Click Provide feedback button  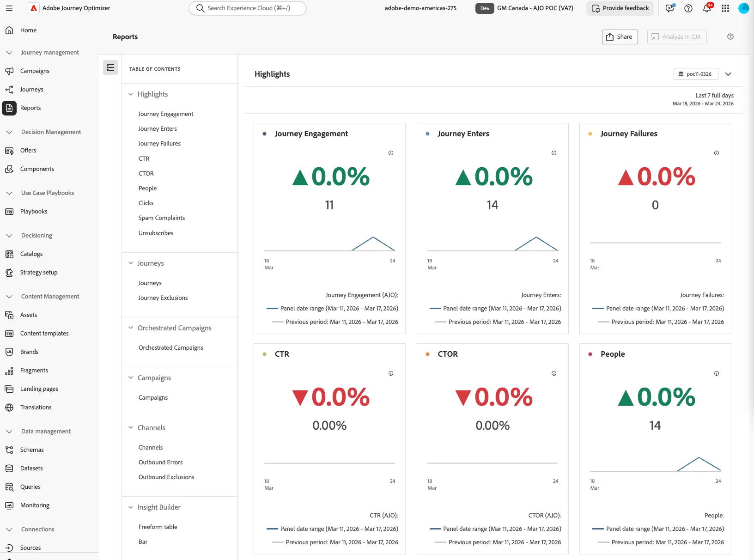click(x=620, y=8)
